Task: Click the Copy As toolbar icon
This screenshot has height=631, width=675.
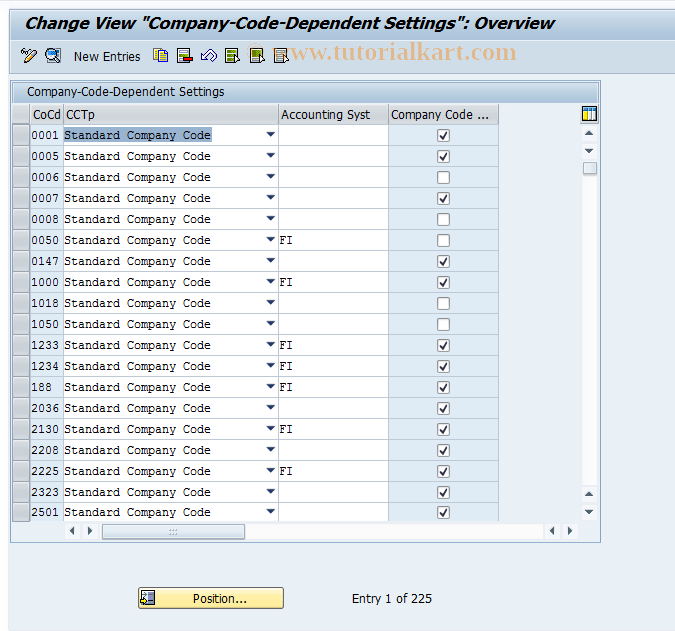Action: [x=161, y=56]
